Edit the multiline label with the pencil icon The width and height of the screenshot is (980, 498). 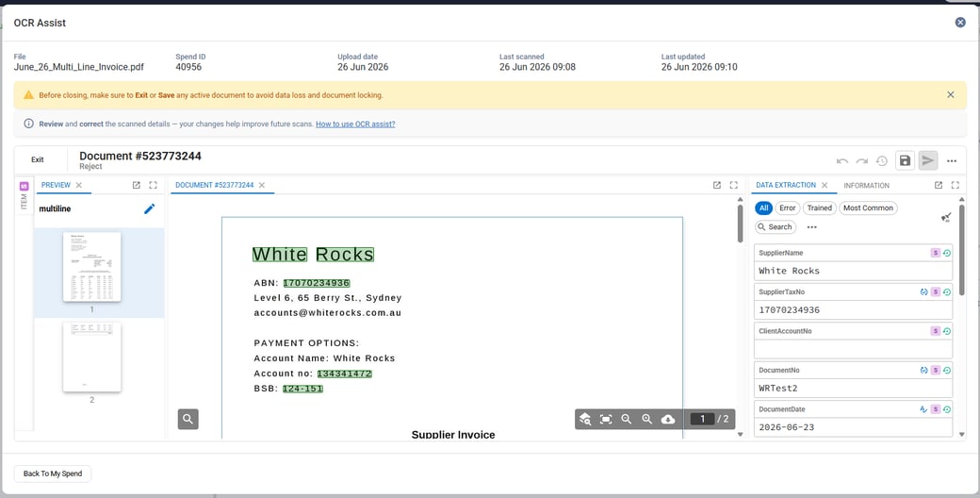(x=150, y=209)
